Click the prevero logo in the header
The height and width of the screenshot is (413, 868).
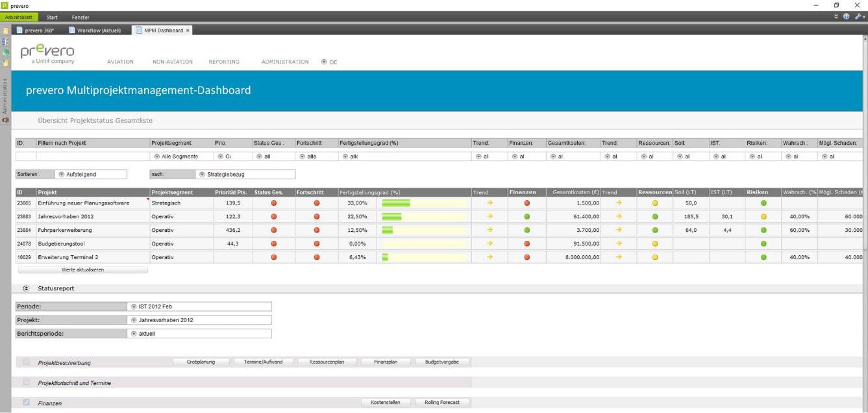pyautogui.click(x=49, y=53)
